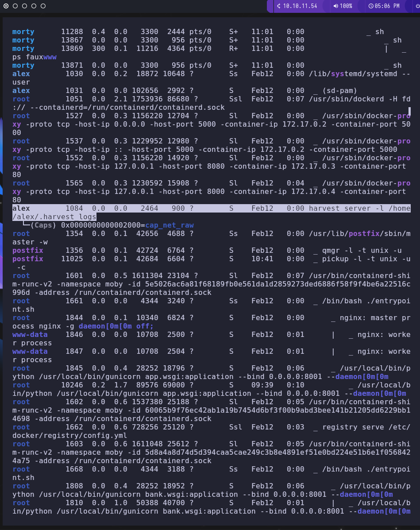Screen dimensions: 420x530
Task: Click the (Caps) label under alex
Action: (x=43, y=225)
